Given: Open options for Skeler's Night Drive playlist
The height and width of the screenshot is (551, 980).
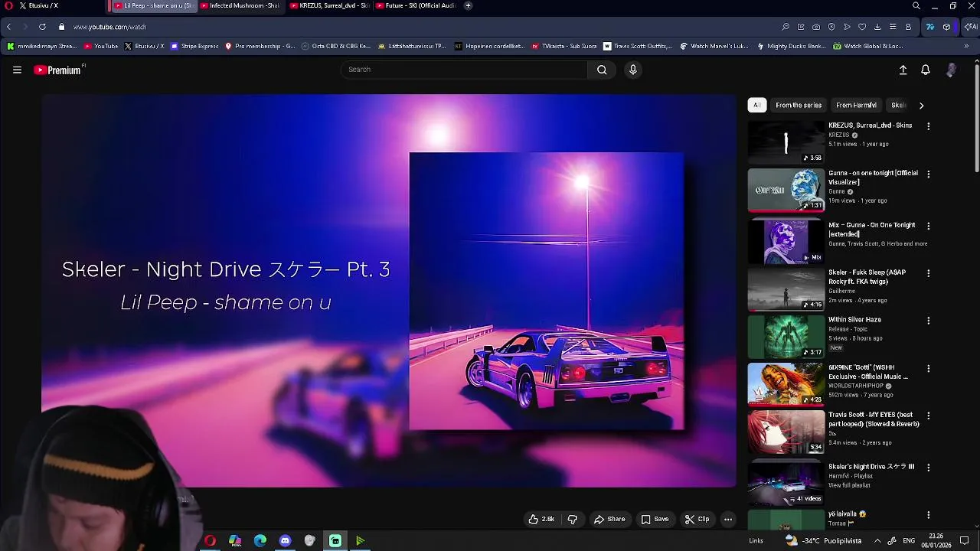Looking at the screenshot, I should pos(929,468).
